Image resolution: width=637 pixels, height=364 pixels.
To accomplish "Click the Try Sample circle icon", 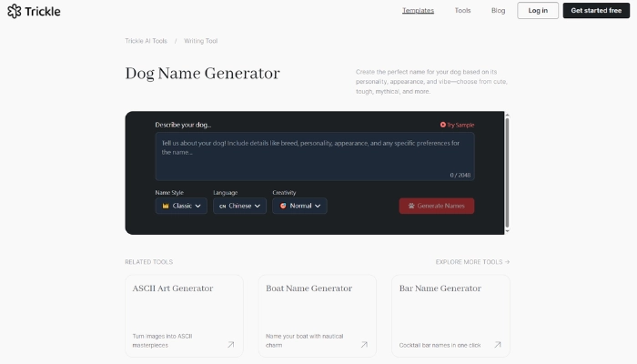I will pos(443,125).
